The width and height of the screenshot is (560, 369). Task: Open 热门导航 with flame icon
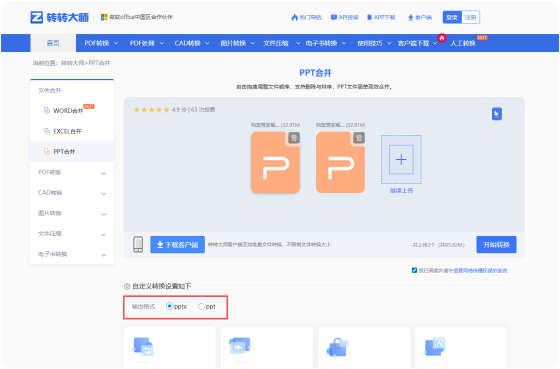click(x=306, y=17)
